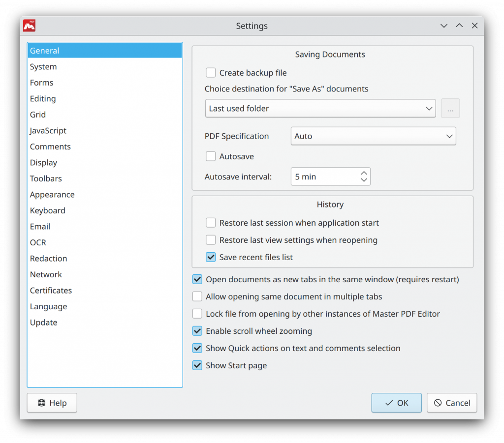Open OCR settings category
Screen dimensions: 504x443
pos(105,242)
